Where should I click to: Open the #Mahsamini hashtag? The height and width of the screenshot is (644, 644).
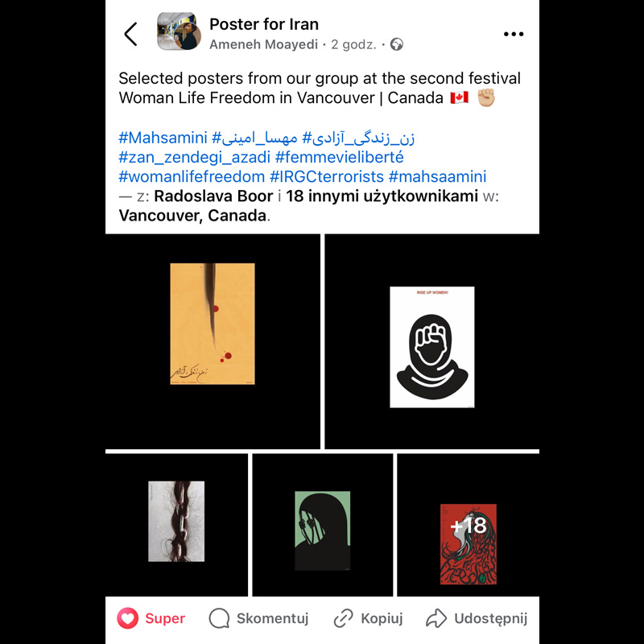tap(163, 138)
